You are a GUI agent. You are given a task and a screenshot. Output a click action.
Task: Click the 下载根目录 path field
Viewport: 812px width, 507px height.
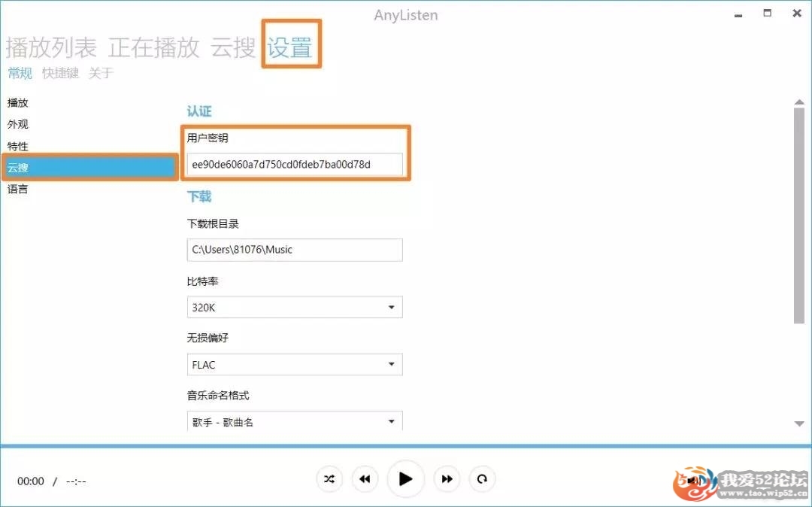(x=295, y=250)
